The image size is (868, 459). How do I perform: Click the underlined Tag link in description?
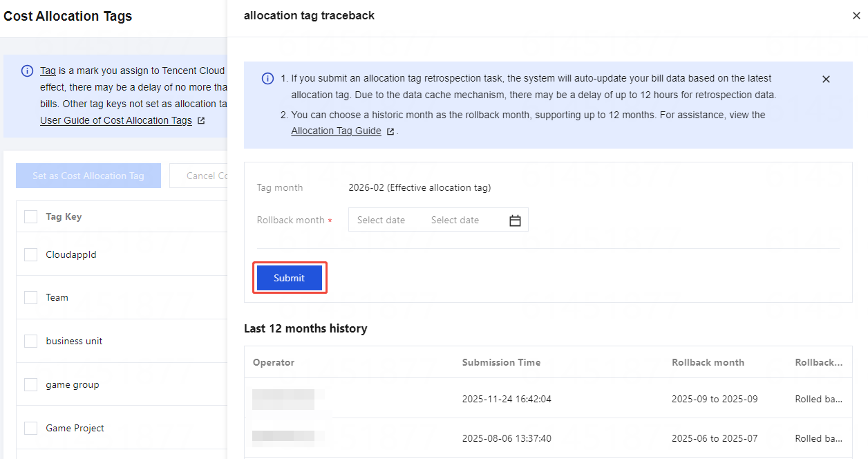[48, 71]
